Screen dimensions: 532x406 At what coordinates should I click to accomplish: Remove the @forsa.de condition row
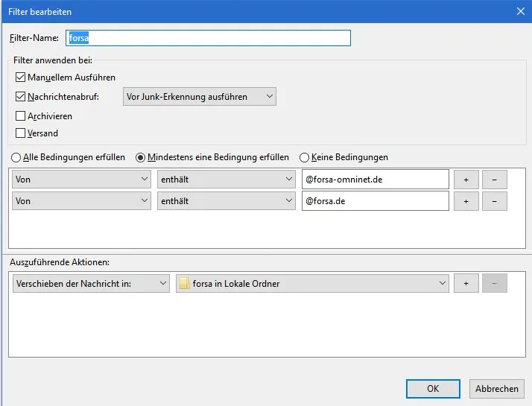[495, 201]
